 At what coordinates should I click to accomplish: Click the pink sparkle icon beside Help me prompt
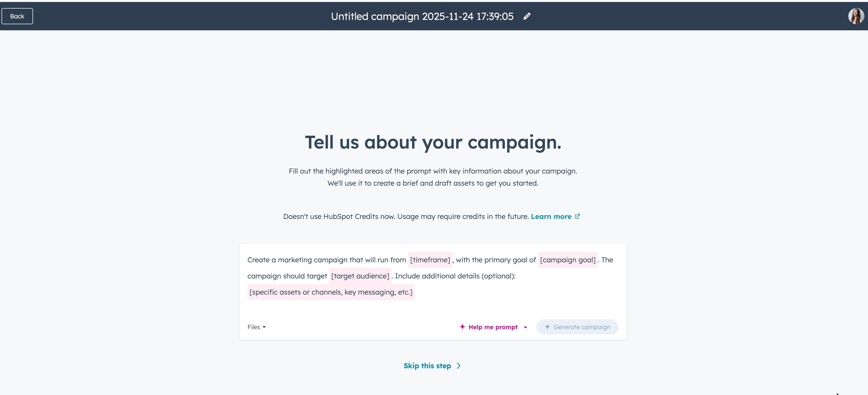tap(462, 327)
